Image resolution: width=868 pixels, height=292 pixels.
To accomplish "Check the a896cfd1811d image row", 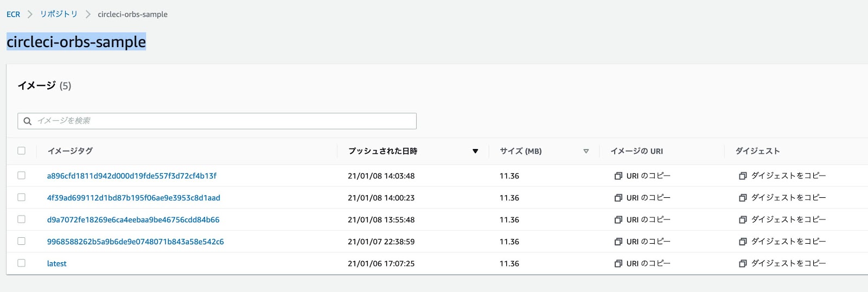I will (x=22, y=176).
